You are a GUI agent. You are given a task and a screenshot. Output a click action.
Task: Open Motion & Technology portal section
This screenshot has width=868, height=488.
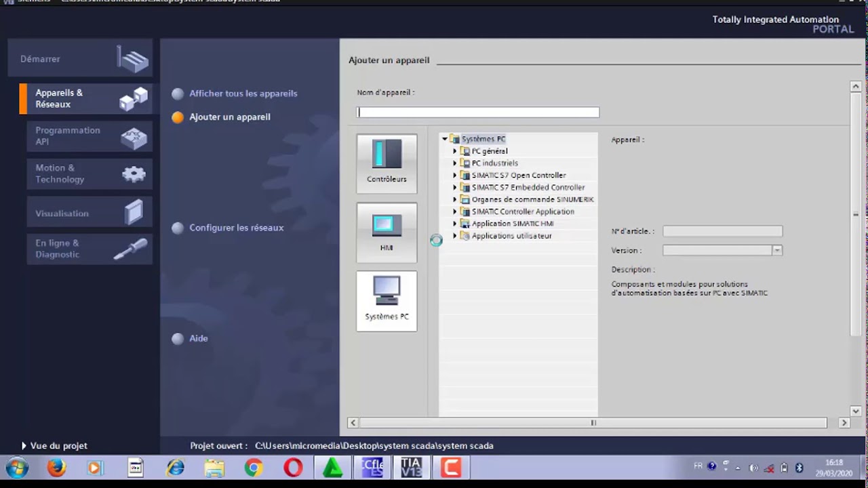point(90,174)
